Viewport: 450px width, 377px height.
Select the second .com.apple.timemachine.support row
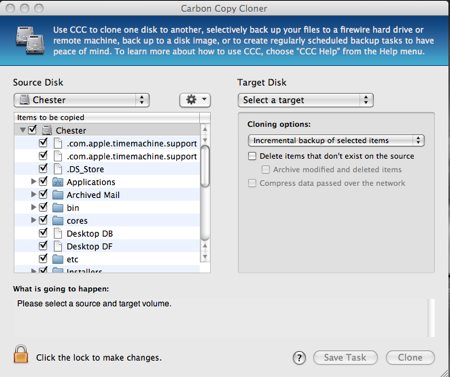point(107,156)
